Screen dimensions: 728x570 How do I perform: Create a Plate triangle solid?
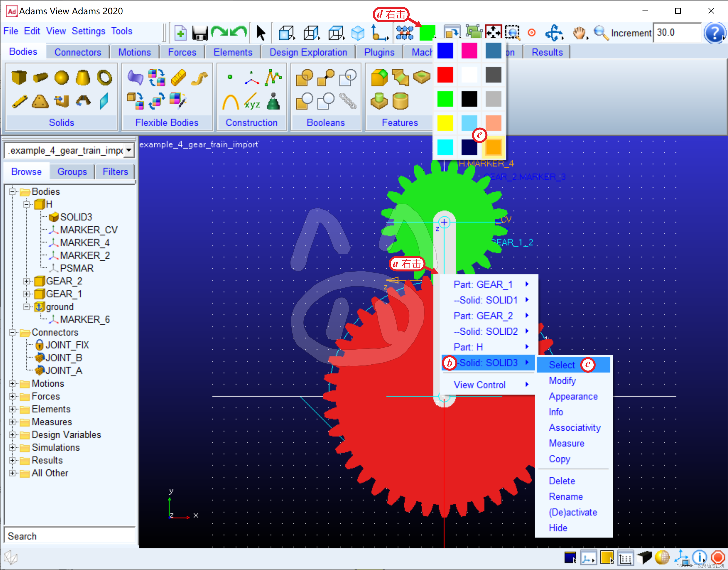point(40,101)
